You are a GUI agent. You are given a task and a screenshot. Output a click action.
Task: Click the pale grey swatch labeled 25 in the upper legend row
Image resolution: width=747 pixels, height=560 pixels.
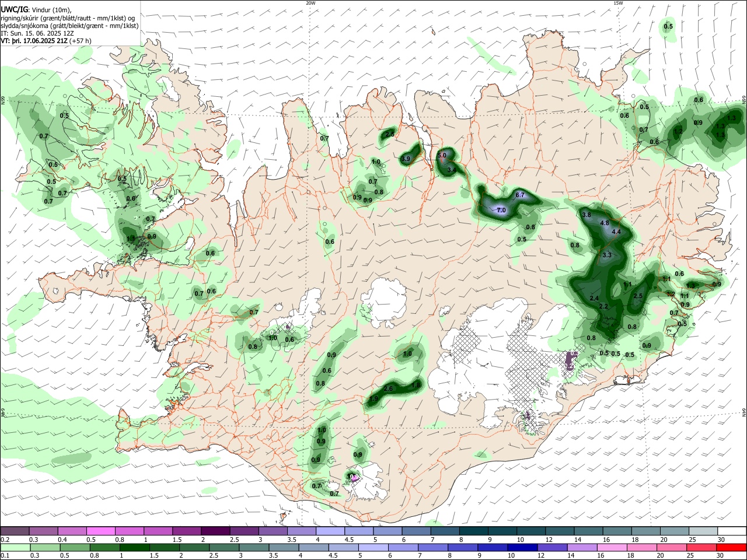[x=703, y=531]
